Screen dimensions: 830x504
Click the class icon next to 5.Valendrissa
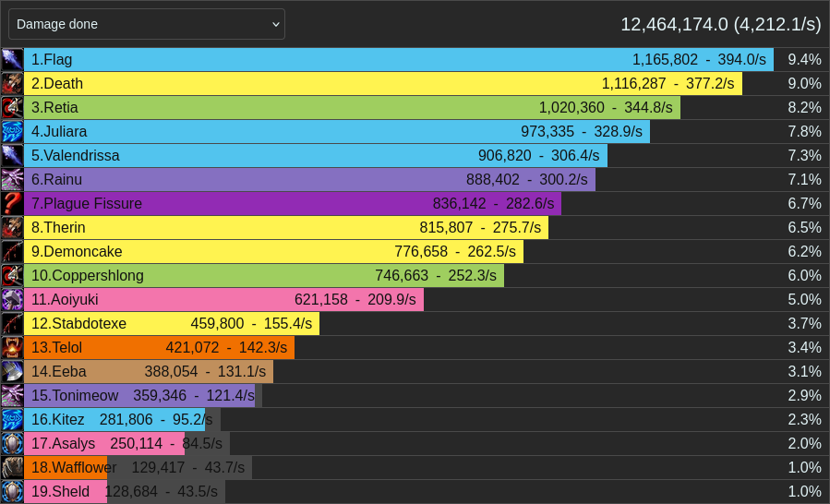[x=12, y=156]
